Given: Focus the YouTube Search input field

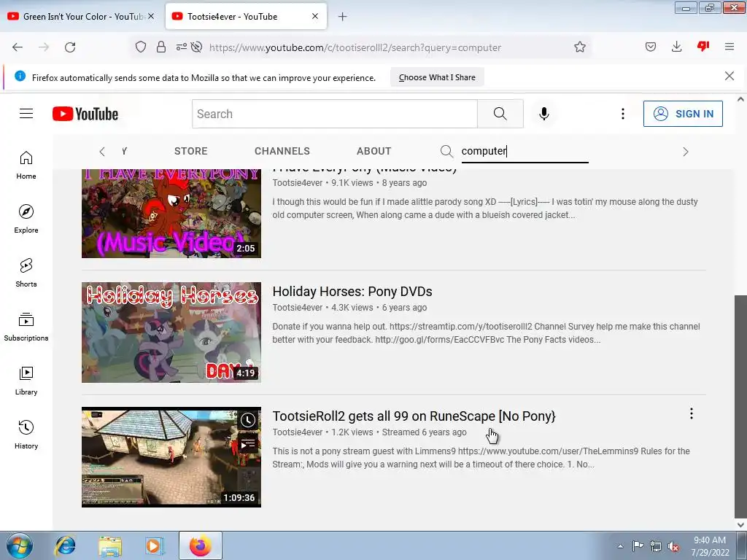Looking at the screenshot, I should tap(335, 114).
